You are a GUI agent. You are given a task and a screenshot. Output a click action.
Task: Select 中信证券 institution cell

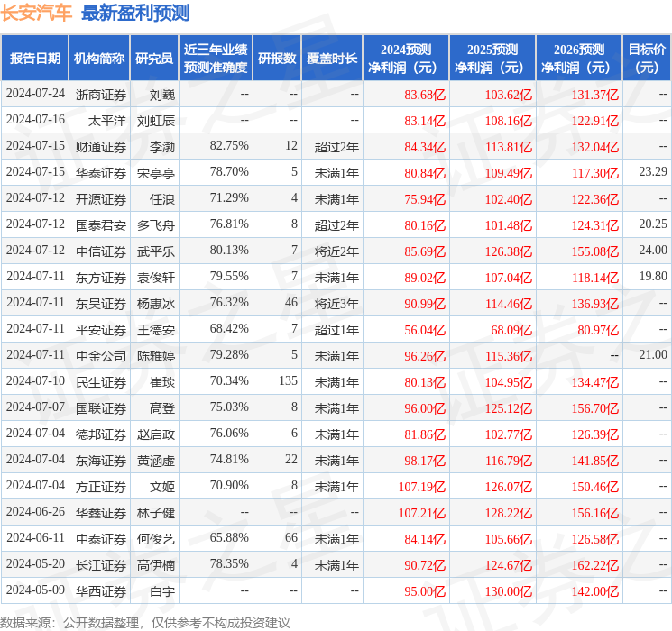(x=101, y=251)
